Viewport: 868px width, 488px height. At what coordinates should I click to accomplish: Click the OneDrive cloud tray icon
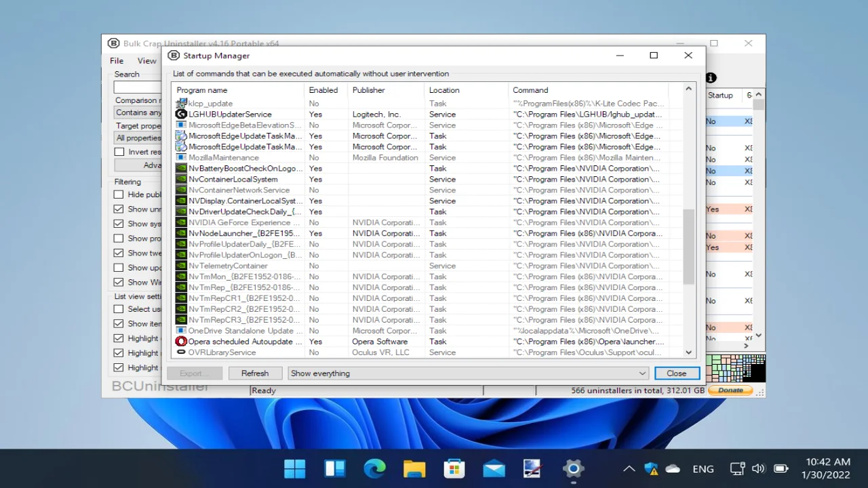[x=673, y=468]
